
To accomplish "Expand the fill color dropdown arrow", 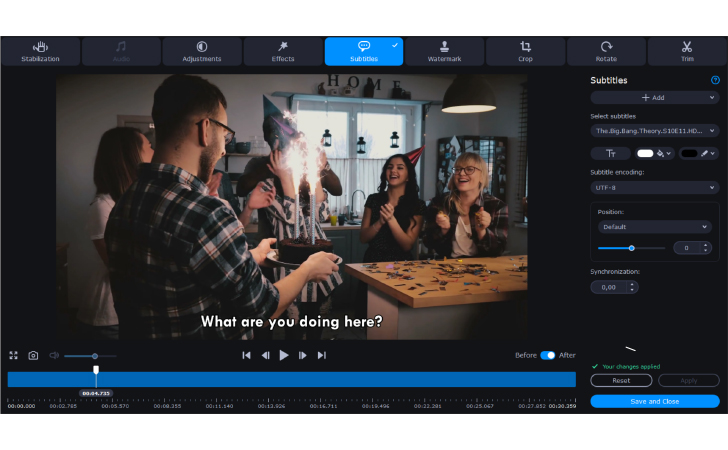I will click(x=669, y=153).
